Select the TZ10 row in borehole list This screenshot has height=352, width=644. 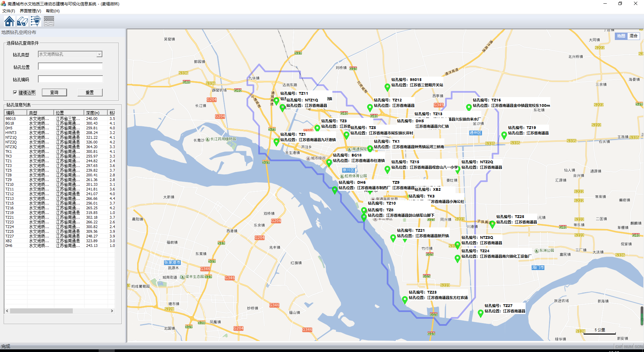[60, 184]
